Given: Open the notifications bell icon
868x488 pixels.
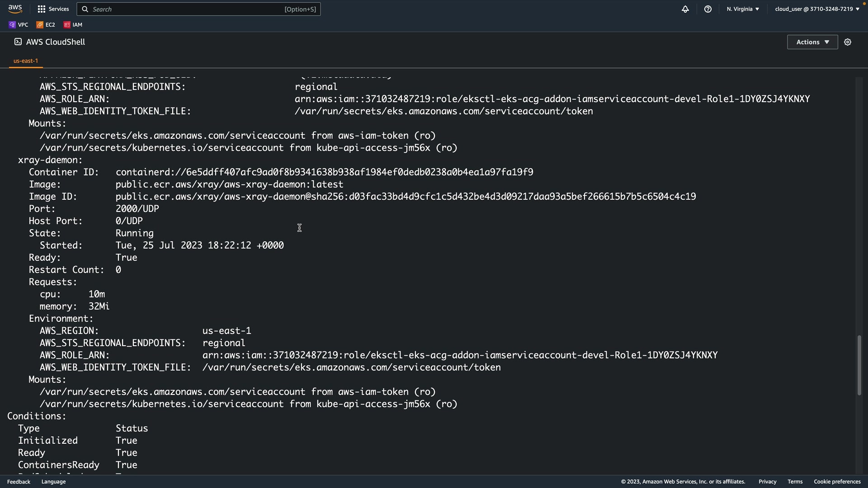Looking at the screenshot, I should (685, 9).
